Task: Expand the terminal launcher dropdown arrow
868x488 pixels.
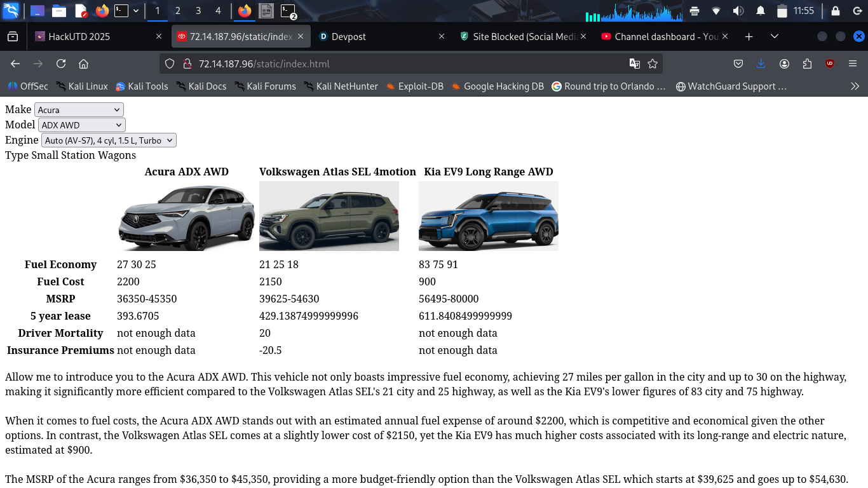Action: pos(136,11)
